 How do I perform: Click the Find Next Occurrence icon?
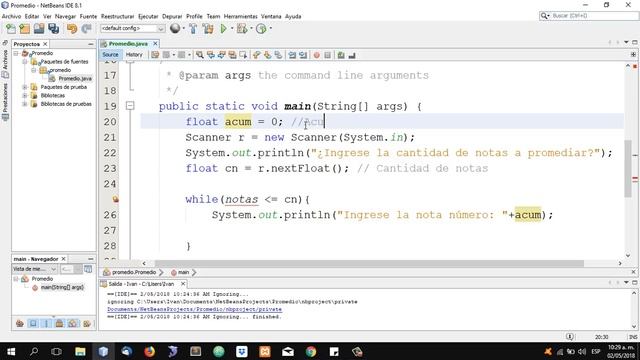coord(221,55)
